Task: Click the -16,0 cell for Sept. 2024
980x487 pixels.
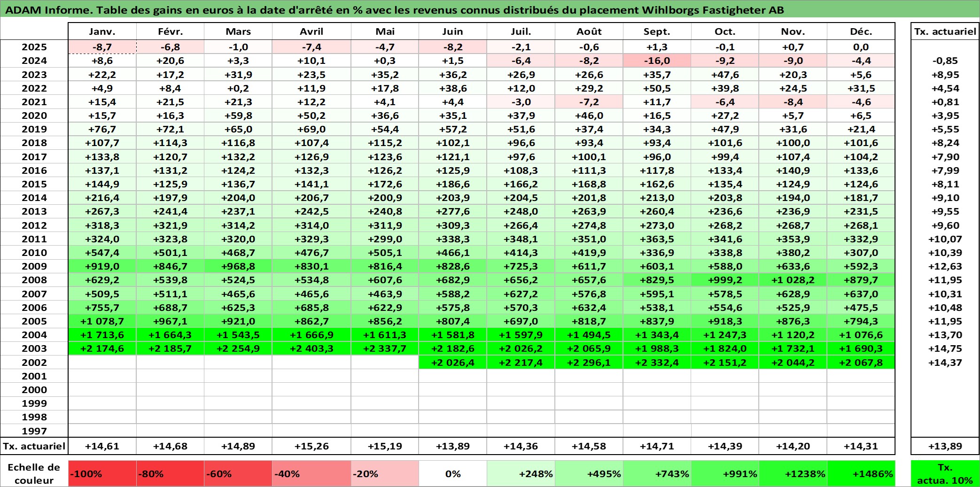Action: click(657, 61)
